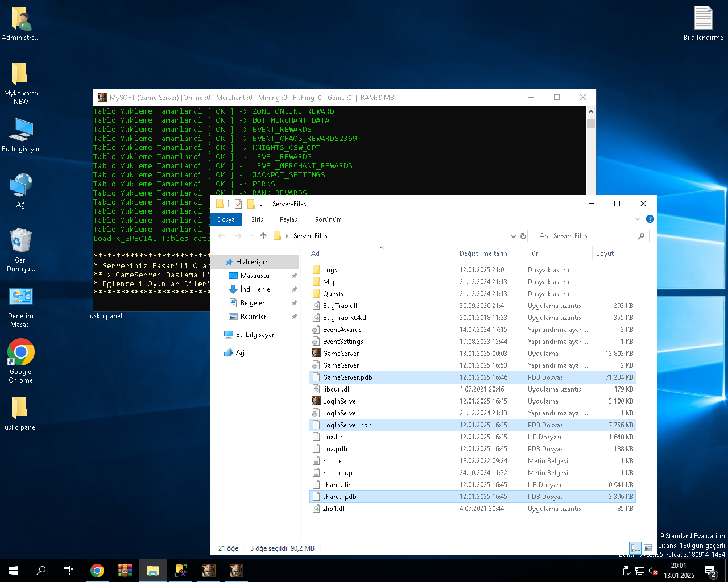Select the GameServer.pdb file
The width and height of the screenshot is (728, 582).
point(473,377)
